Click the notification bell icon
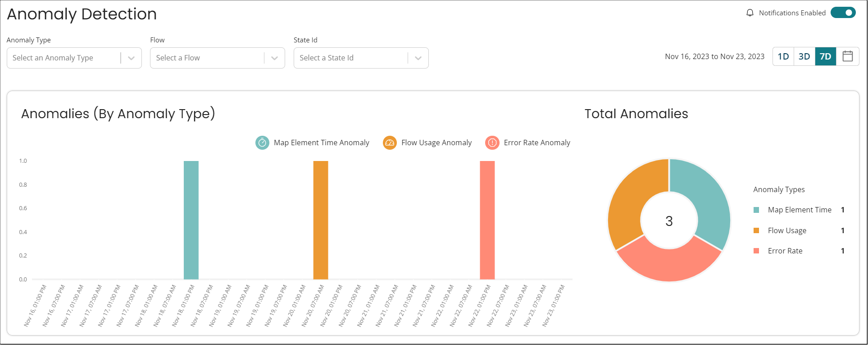The image size is (868, 345). click(x=750, y=13)
